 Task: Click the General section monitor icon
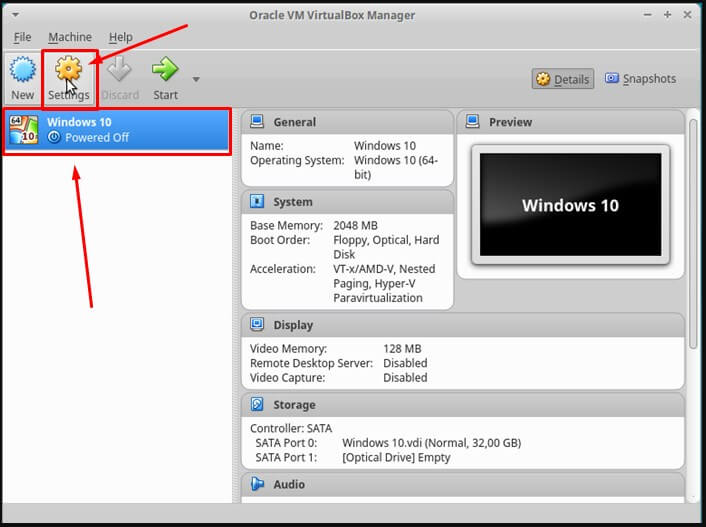click(x=257, y=122)
